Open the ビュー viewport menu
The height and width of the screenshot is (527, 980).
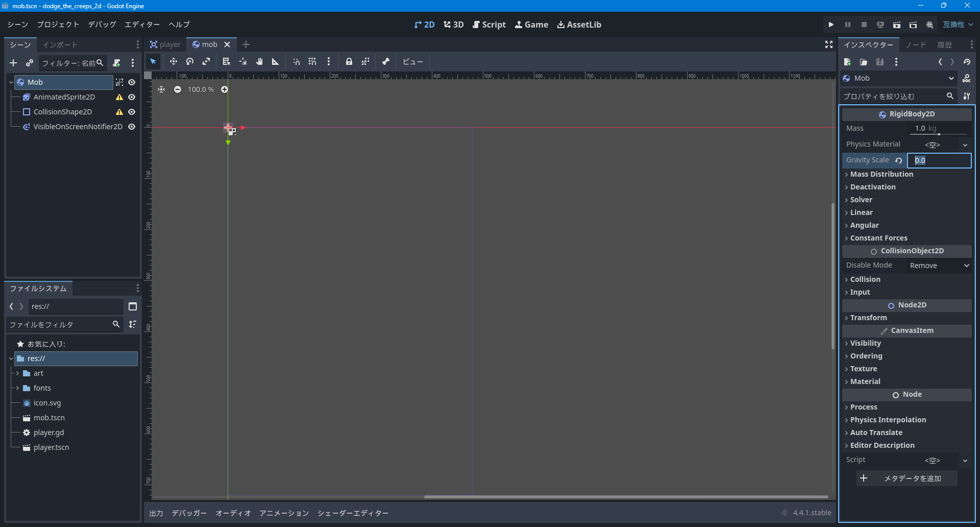point(413,62)
